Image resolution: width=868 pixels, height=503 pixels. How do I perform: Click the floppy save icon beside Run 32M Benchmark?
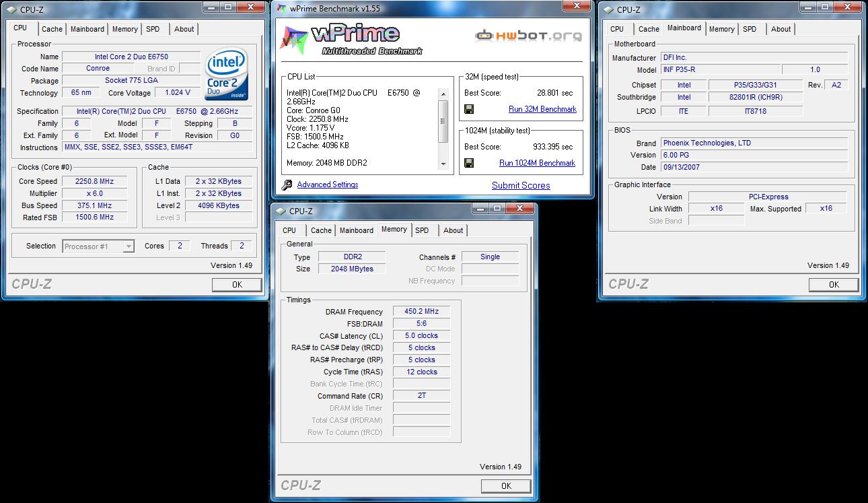point(469,109)
